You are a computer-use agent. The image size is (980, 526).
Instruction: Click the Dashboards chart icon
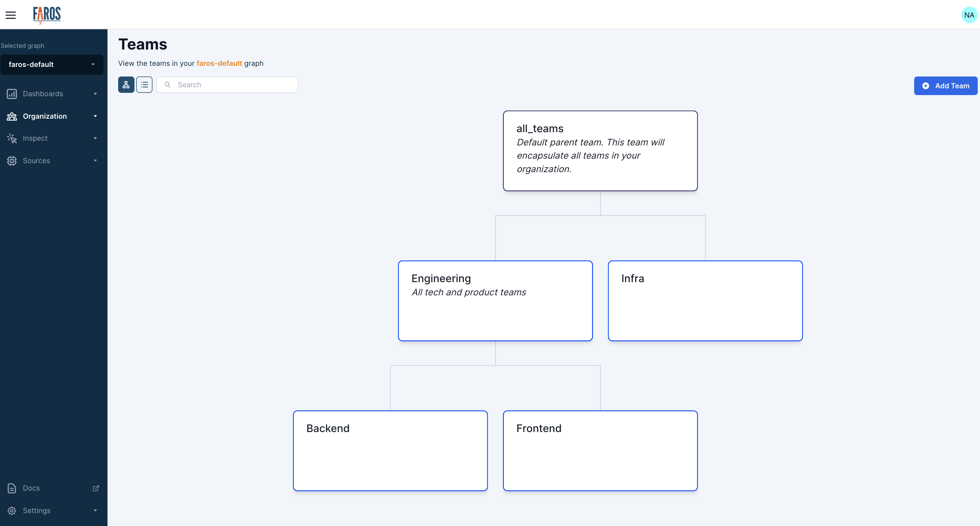[12, 94]
